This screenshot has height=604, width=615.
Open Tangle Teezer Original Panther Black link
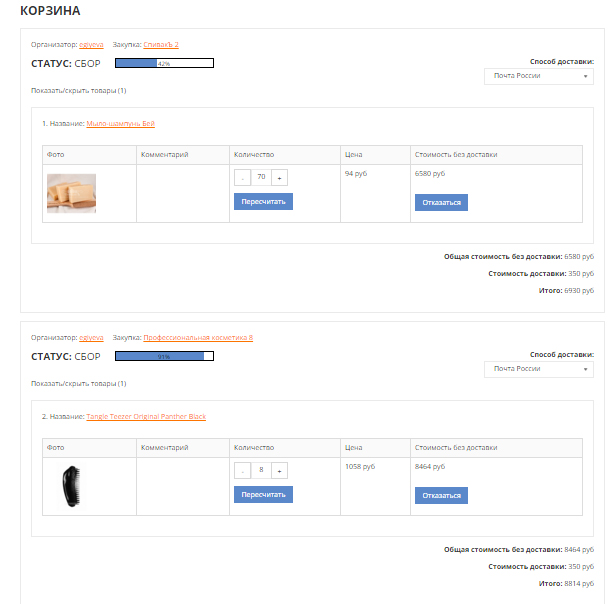coord(146,416)
